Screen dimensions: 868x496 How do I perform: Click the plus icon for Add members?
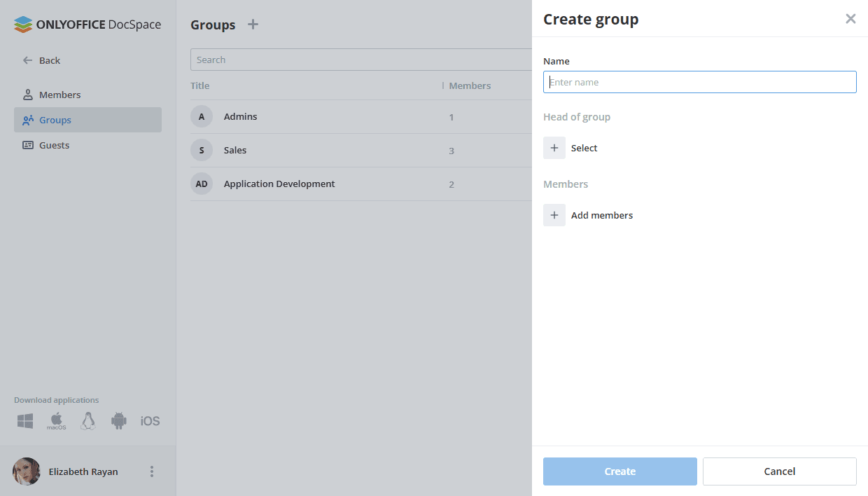click(x=554, y=215)
